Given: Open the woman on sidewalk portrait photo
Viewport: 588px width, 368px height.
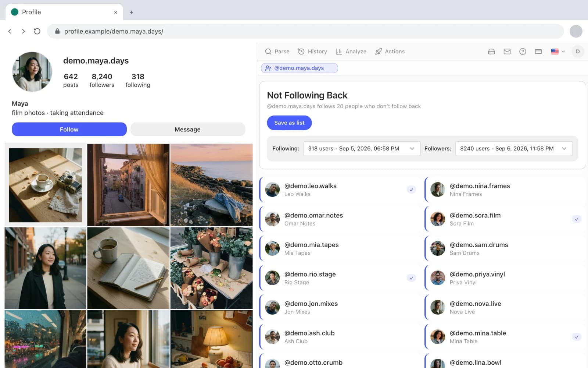Looking at the screenshot, I should pyautogui.click(x=46, y=268).
